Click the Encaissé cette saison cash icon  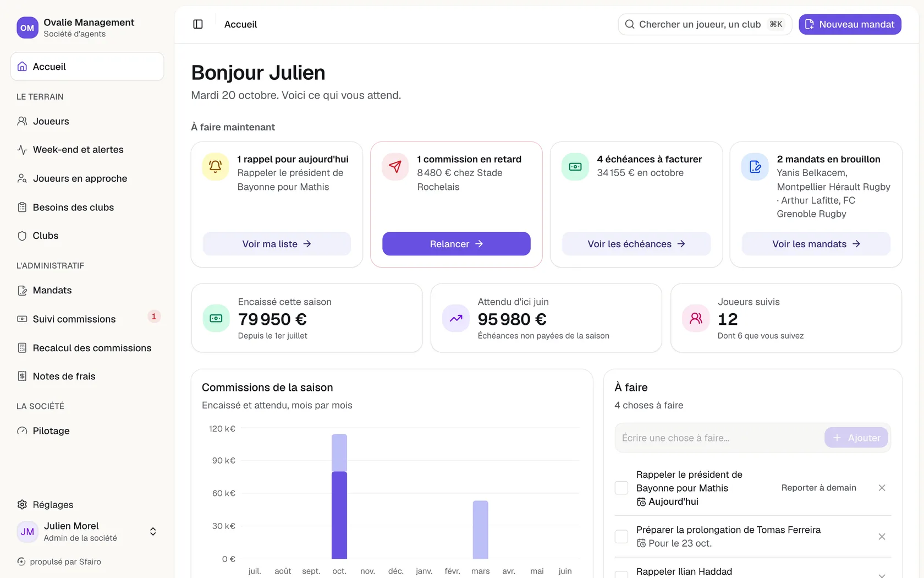tap(216, 318)
